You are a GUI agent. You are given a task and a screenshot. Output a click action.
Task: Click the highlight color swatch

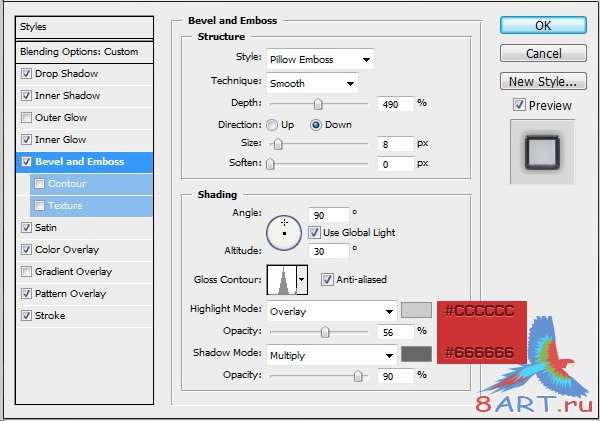pyautogui.click(x=416, y=311)
